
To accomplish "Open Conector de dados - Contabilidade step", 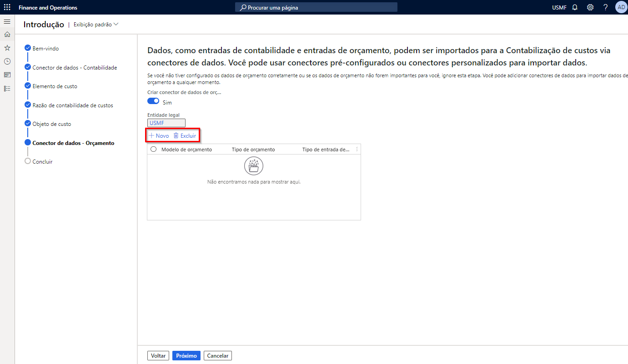I will pos(75,67).
